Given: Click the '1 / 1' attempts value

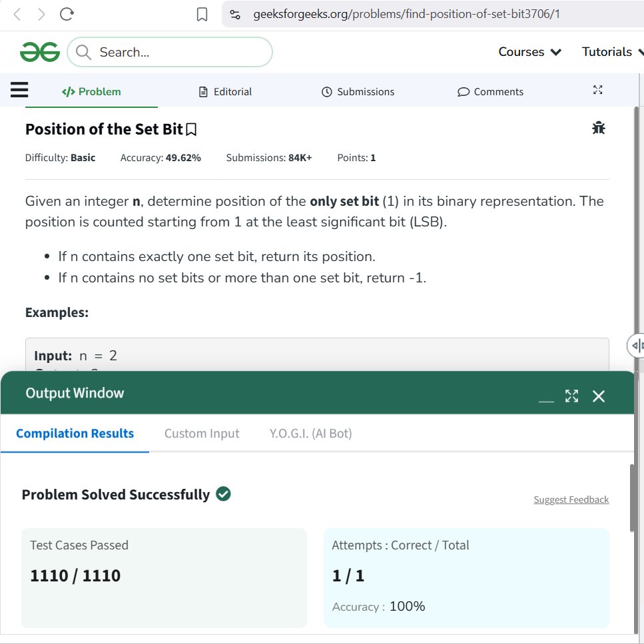Looking at the screenshot, I should [348, 576].
